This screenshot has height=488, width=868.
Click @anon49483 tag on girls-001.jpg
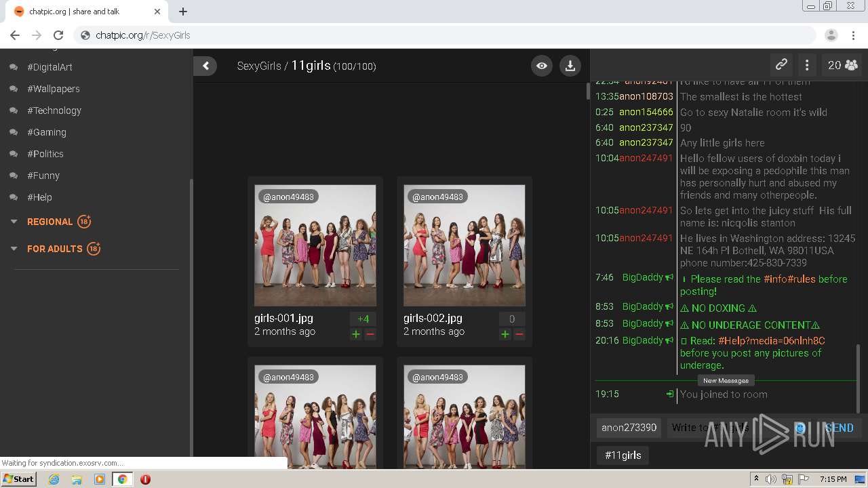(288, 197)
